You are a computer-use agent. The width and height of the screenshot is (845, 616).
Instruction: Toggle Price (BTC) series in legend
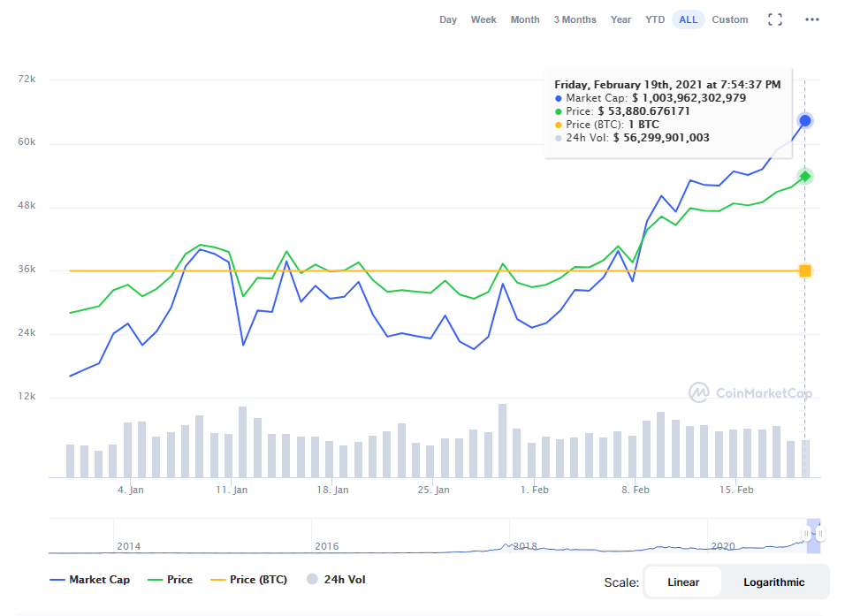pyautogui.click(x=248, y=580)
